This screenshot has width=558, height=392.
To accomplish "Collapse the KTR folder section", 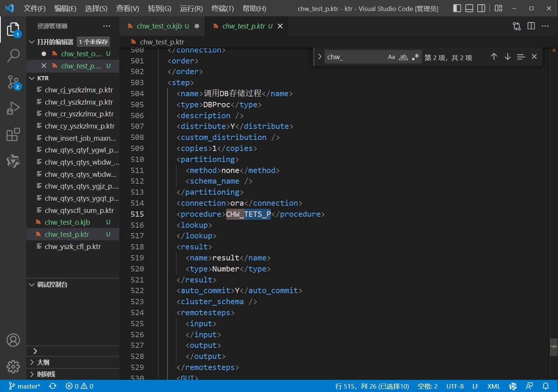I will point(32,78).
